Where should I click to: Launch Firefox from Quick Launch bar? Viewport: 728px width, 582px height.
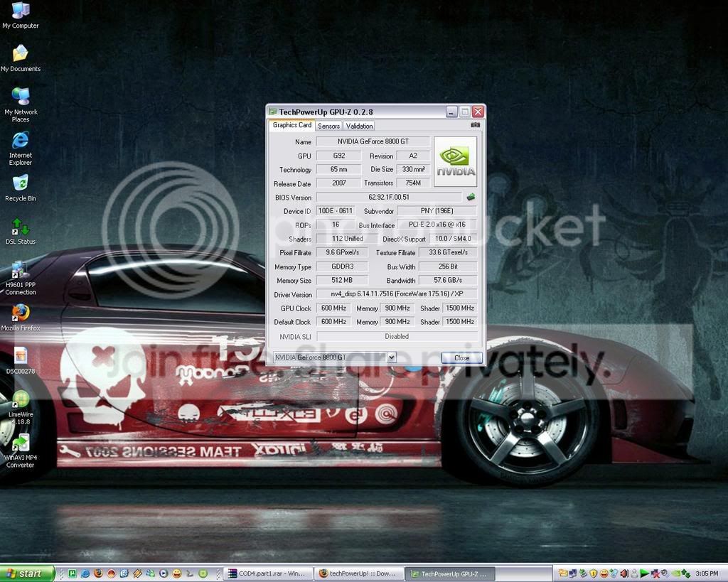coord(98,573)
